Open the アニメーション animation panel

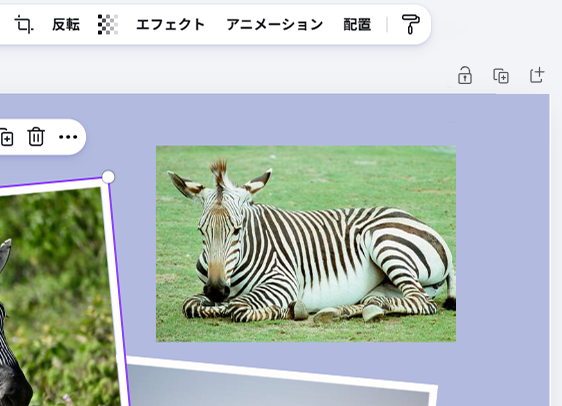275,25
